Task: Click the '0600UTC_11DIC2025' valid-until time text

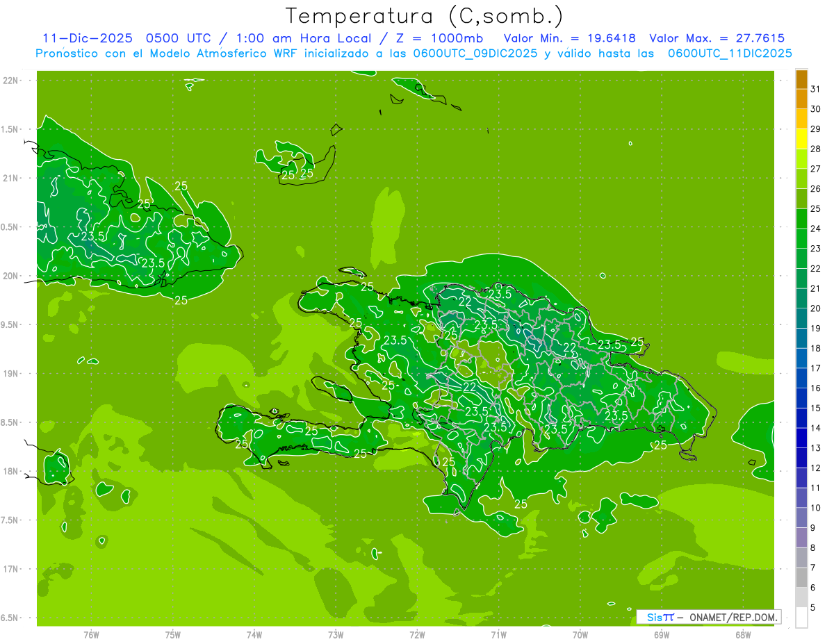Action: (x=730, y=53)
